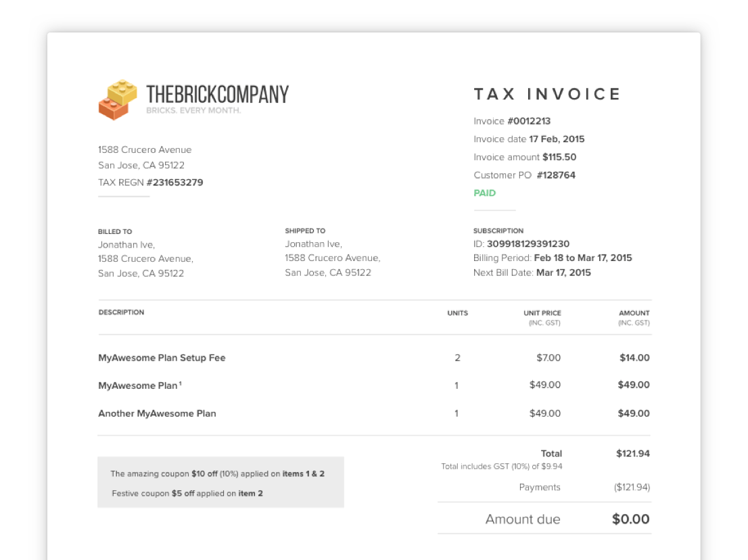Viewport: 748px width, 560px height.
Task: Click the Amount due $0.00 figure
Action: pos(630,519)
